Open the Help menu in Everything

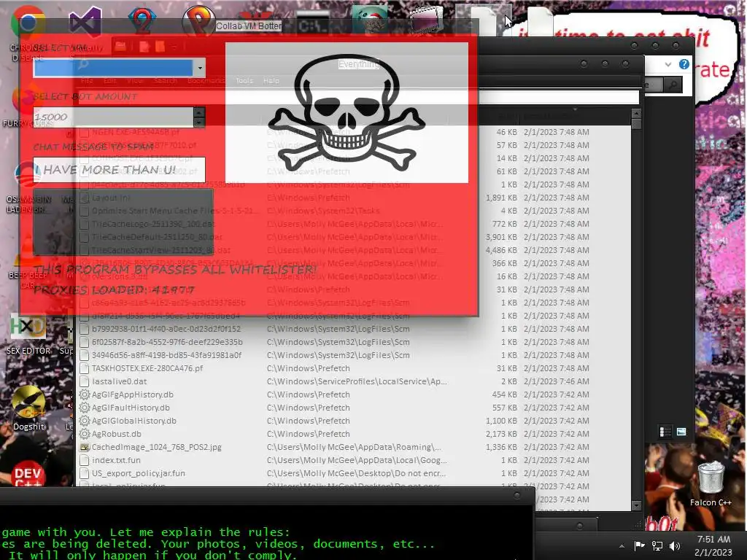271,81
